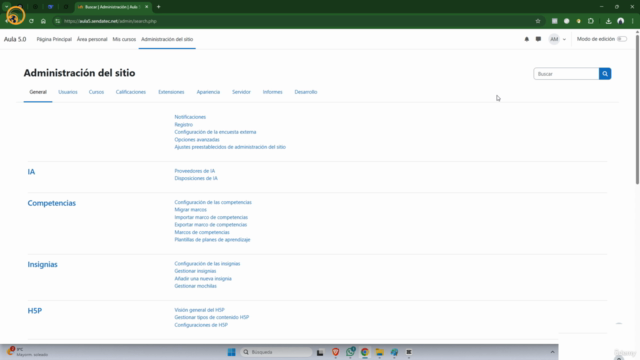Open File Explorer from the taskbar
Viewport: 640px width, 360px height.
coord(380,352)
